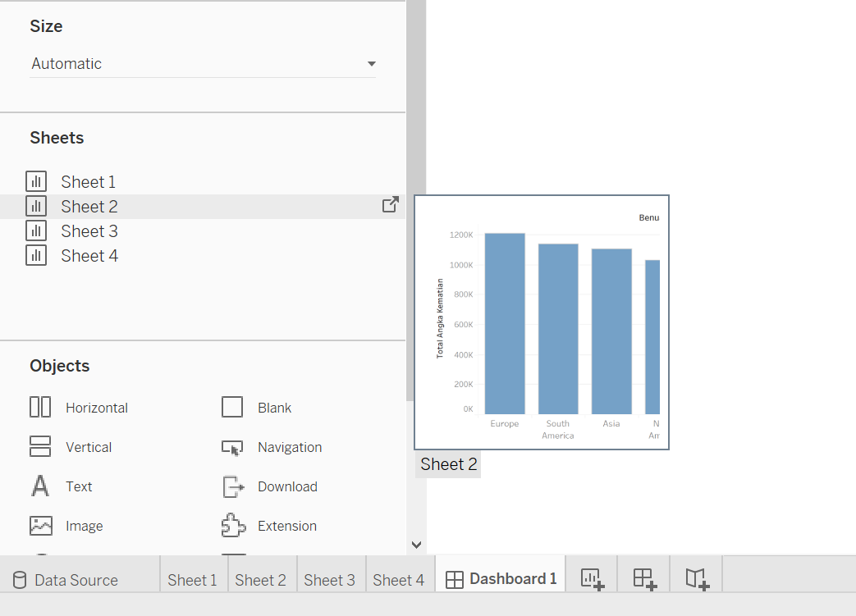The height and width of the screenshot is (616, 856).
Task: Click the scroll-down chevron below Objects
Action: (416, 544)
